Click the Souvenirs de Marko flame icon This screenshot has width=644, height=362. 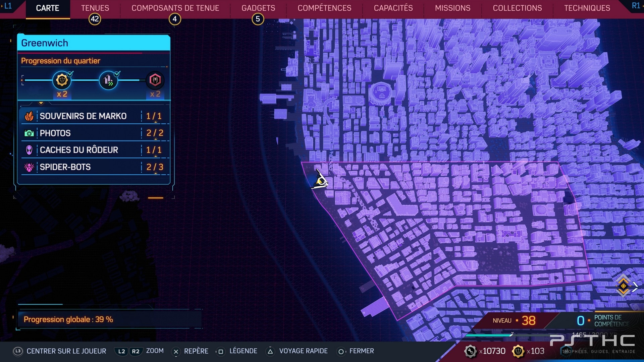pyautogui.click(x=29, y=116)
